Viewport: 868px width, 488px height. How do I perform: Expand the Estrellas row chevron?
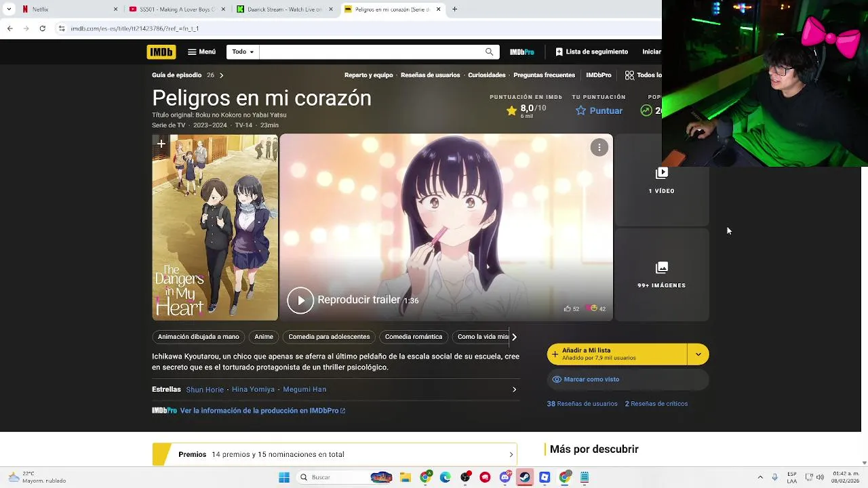point(514,390)
